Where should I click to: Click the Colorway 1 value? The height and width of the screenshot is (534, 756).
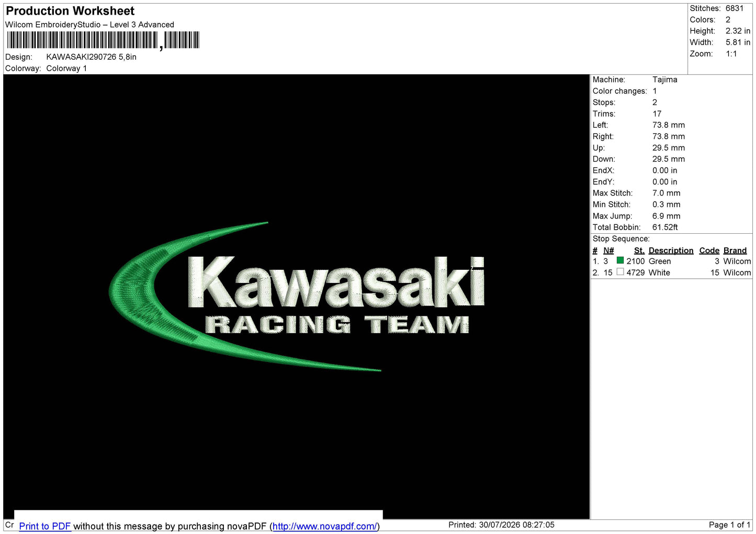tap(66, 69)
